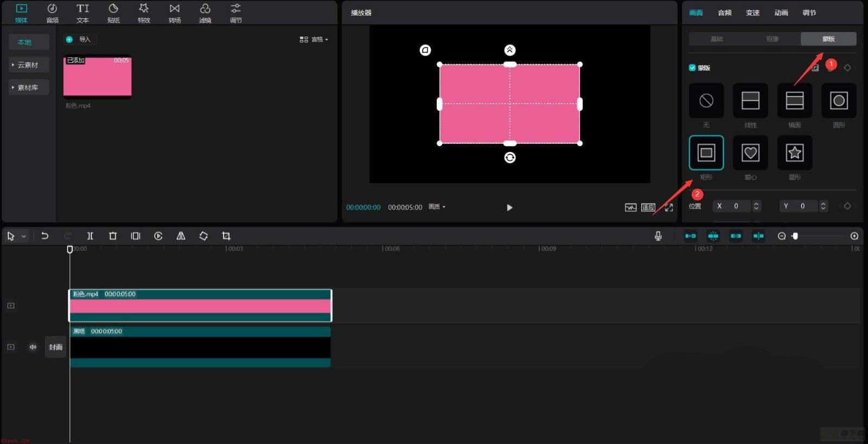The image size is (868, 444).
Task: Open the 转场 transitions panel
Action: pos(175,13)
